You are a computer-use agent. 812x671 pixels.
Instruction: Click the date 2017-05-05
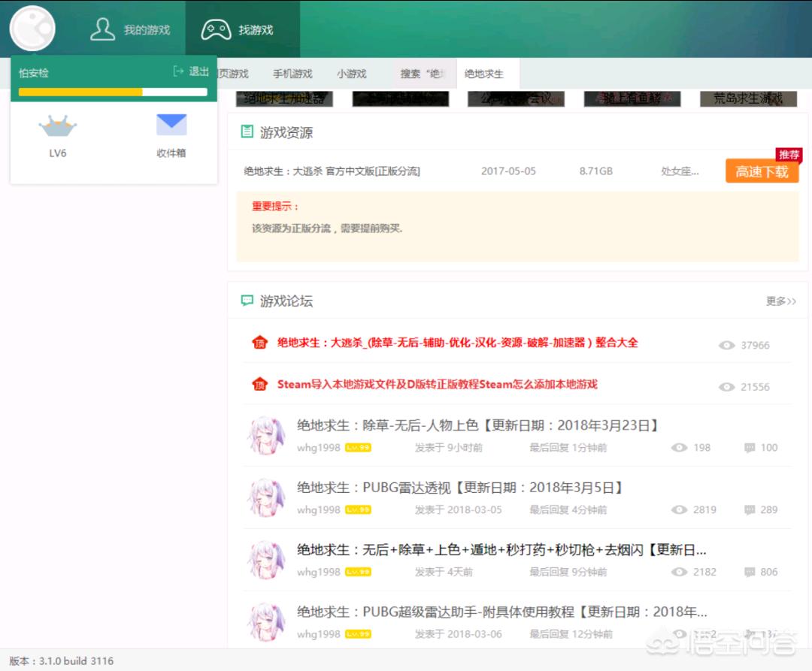(508, 171)
